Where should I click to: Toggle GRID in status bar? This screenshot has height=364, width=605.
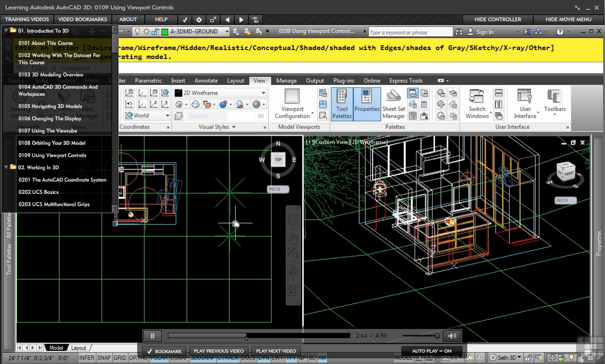pos(120,358)
